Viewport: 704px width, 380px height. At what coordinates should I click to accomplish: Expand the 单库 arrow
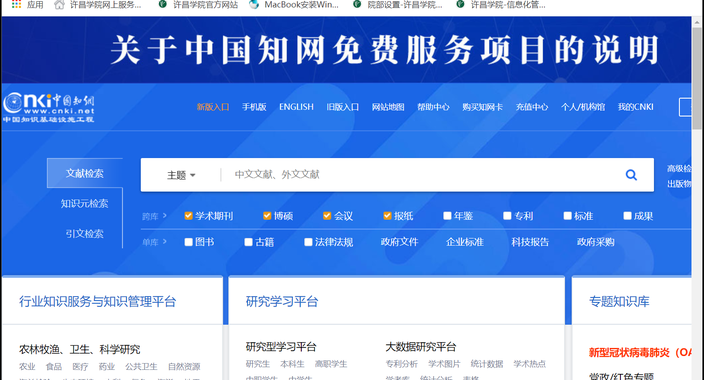(165, 242)
